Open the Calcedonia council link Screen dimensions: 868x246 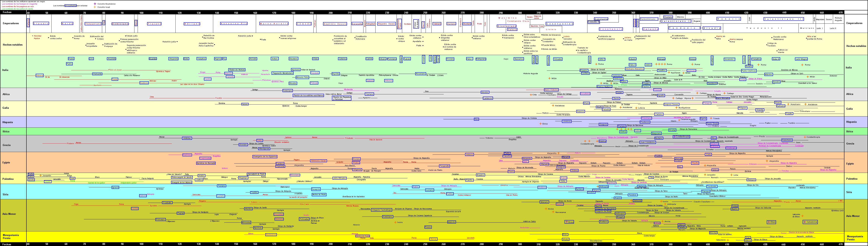[x=810, y=222]
